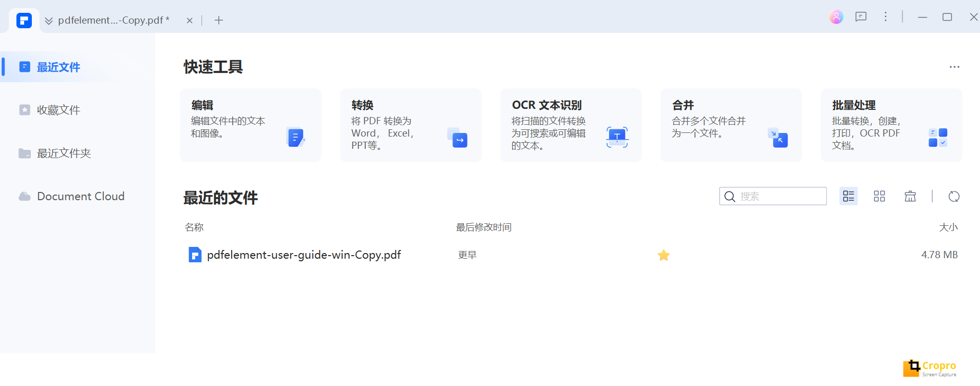Viewport: 980px width, 386px height.
Task: Open the 批量处理 batch tool
Action: [892, 125]
